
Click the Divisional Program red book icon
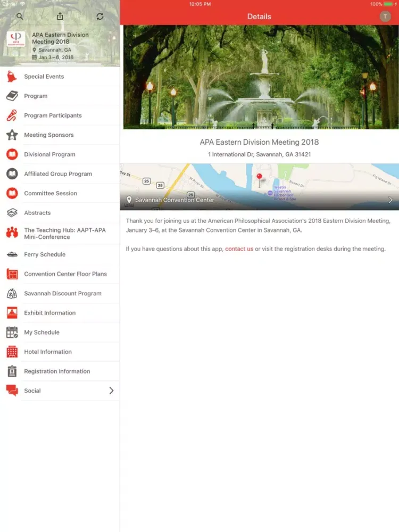click(12, 154)
